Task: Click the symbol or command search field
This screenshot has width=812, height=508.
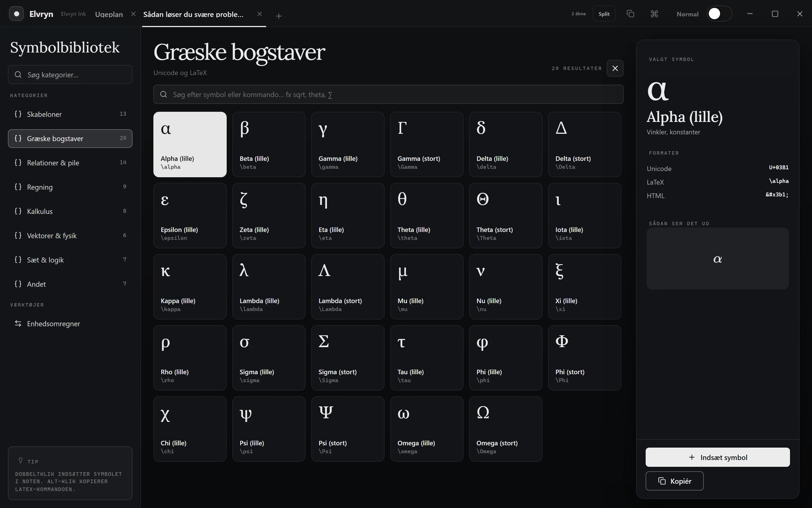Action: [x=388, y=95]
